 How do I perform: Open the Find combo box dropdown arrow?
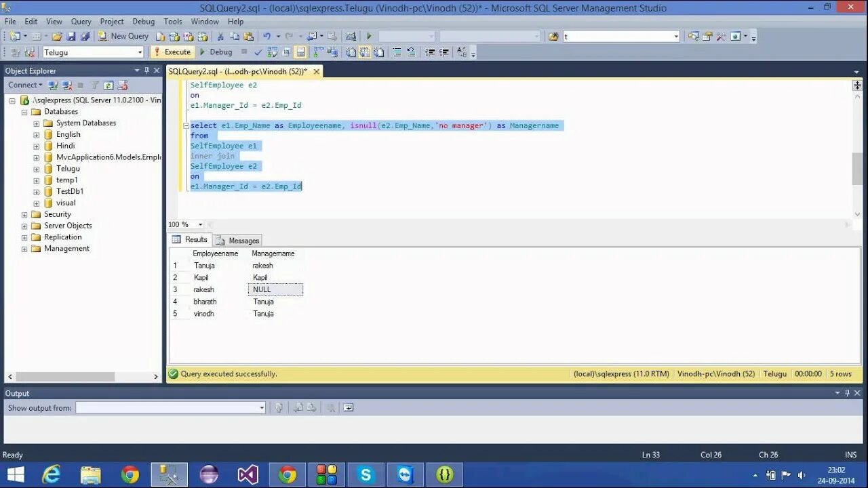tap(676, 37)
